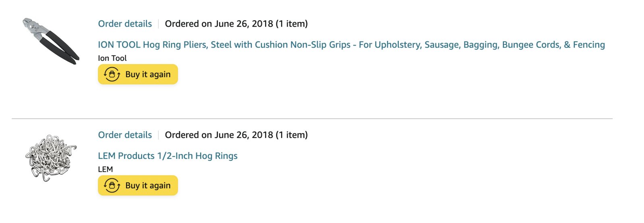This screenshot has height=223, width=644.
Task: Click the separator bar beside the hog rings Order details
Action: coord(158,135)
